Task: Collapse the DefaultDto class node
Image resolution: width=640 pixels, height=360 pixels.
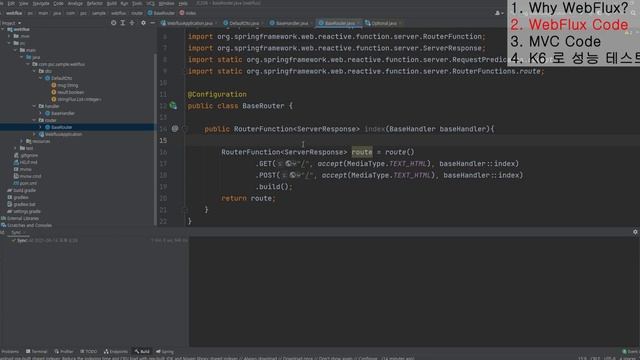Action: pos(41,78)
